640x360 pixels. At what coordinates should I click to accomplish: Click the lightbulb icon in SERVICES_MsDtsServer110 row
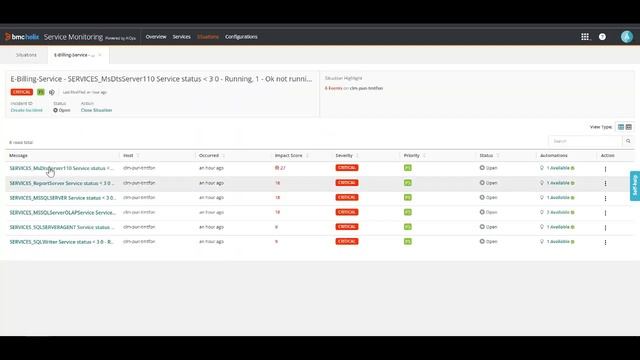coord(542,168)
